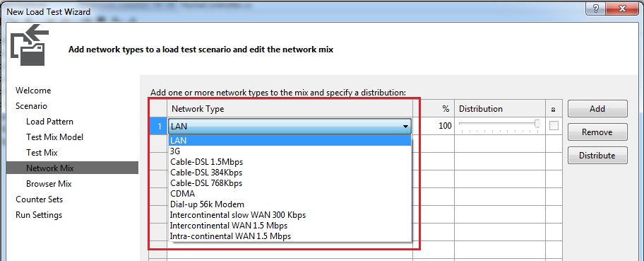The width and height of the screenshot is (644, 261).
Task: Toggle the lock checkbox for LAN row
Action: [554, 126]
